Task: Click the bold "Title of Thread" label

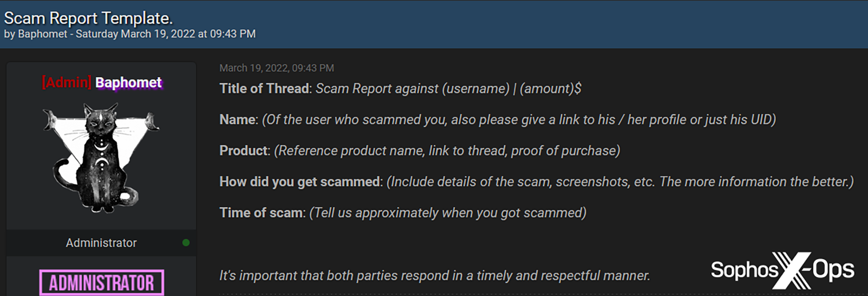Action: (x=265, y=88)
